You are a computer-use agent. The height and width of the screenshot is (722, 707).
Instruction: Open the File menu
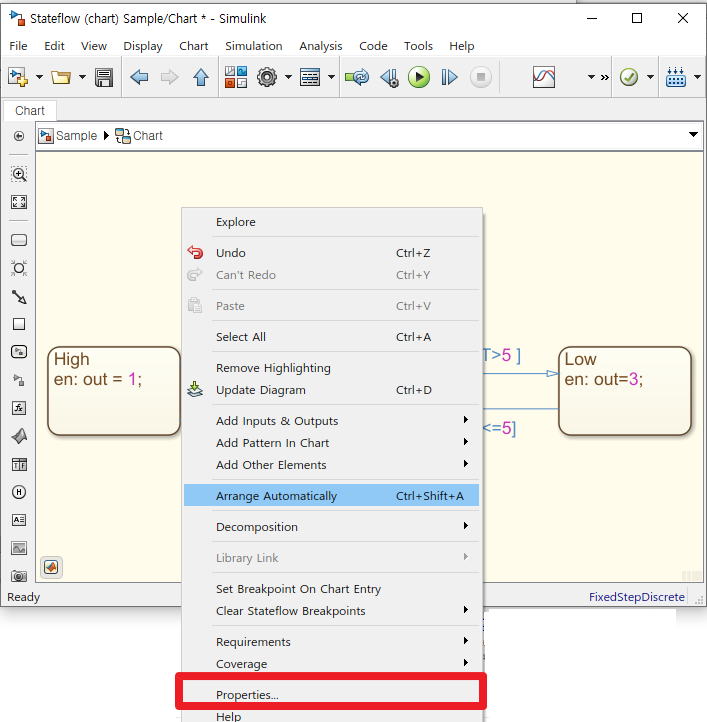pyautogui.click(x=18, y=46)
